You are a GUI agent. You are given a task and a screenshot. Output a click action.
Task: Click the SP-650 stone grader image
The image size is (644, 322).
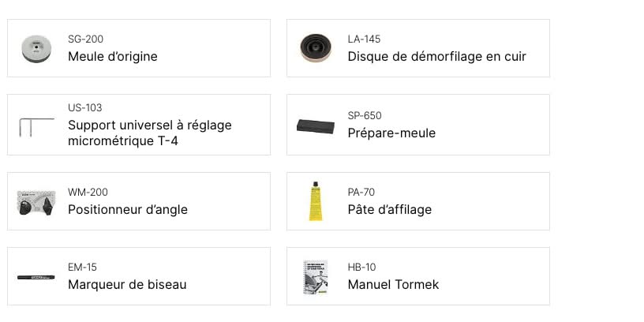pos(316,125)
